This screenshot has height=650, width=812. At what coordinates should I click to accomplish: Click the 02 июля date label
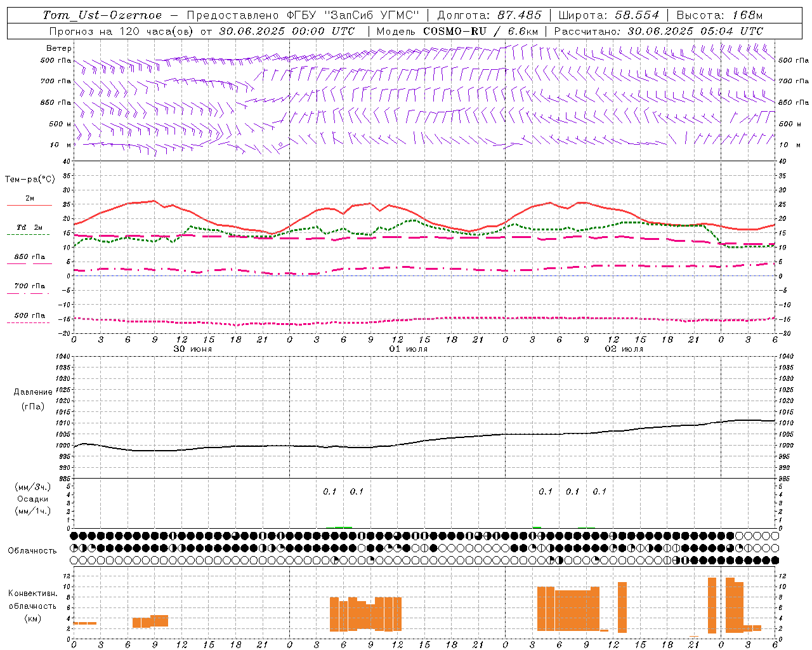click(x=624, y=349)
